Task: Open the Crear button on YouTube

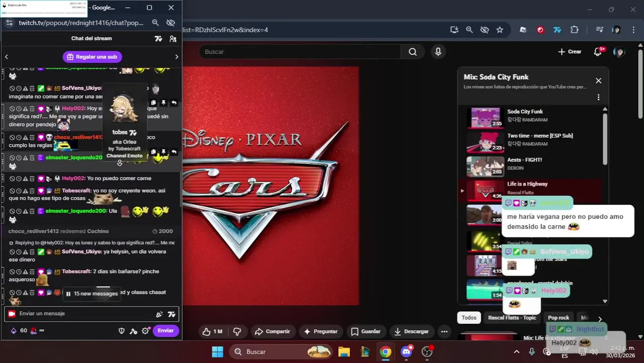Action: point(569,52)
